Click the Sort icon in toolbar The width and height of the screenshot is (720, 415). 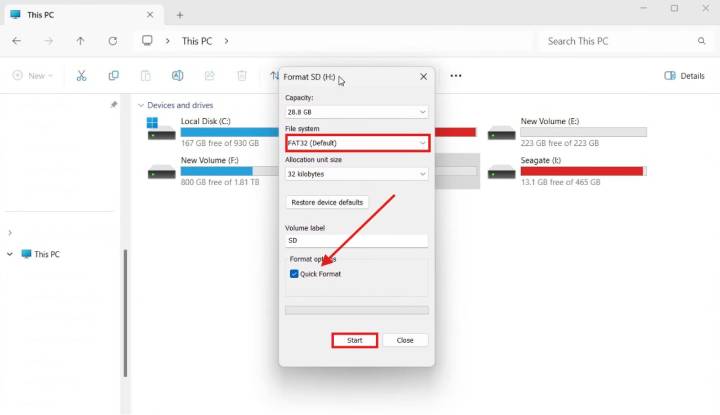[x=274, y=76]
